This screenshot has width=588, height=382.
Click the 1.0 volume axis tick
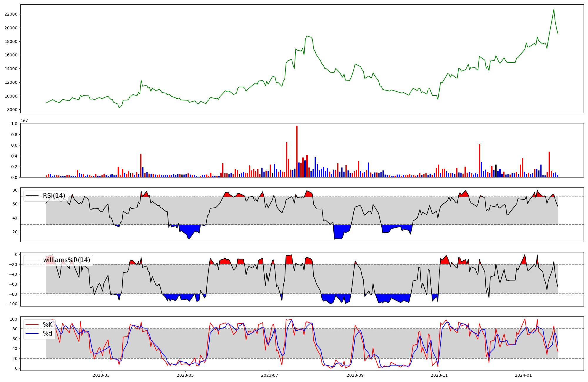click(x=14, y=124)
